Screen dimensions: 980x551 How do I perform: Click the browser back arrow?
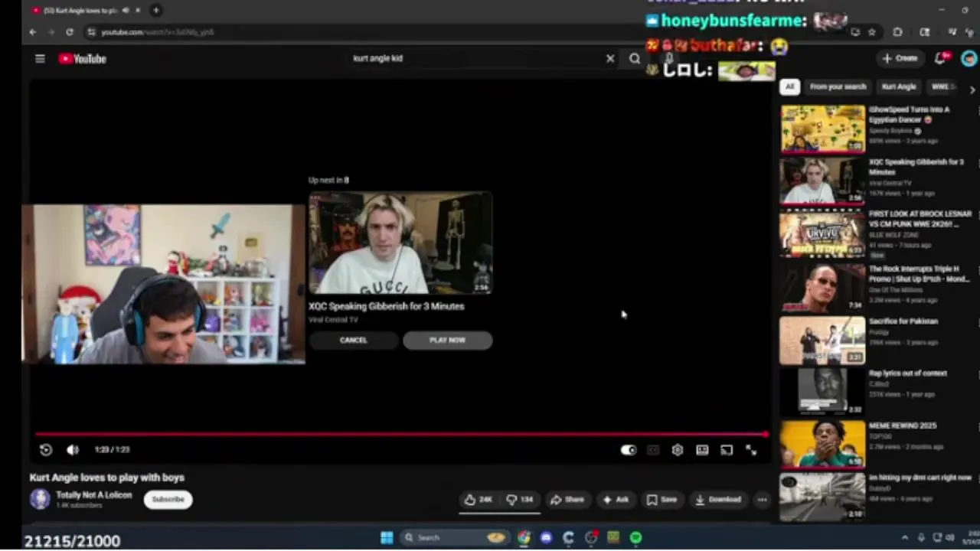(32, 32)
